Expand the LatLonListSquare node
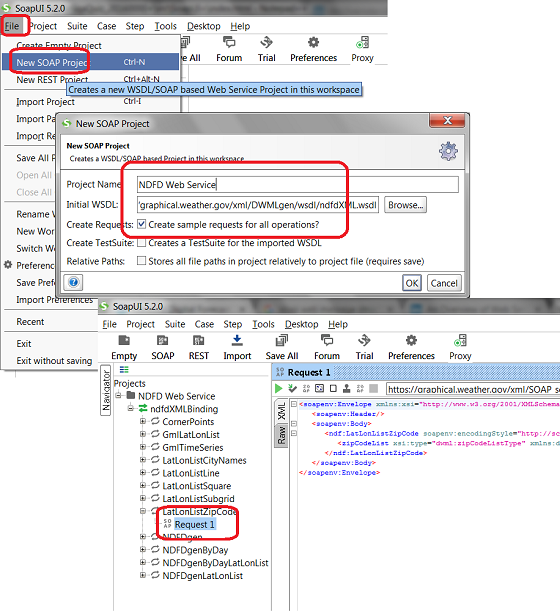This screenshot has width=560, height=612. (143, 486)
